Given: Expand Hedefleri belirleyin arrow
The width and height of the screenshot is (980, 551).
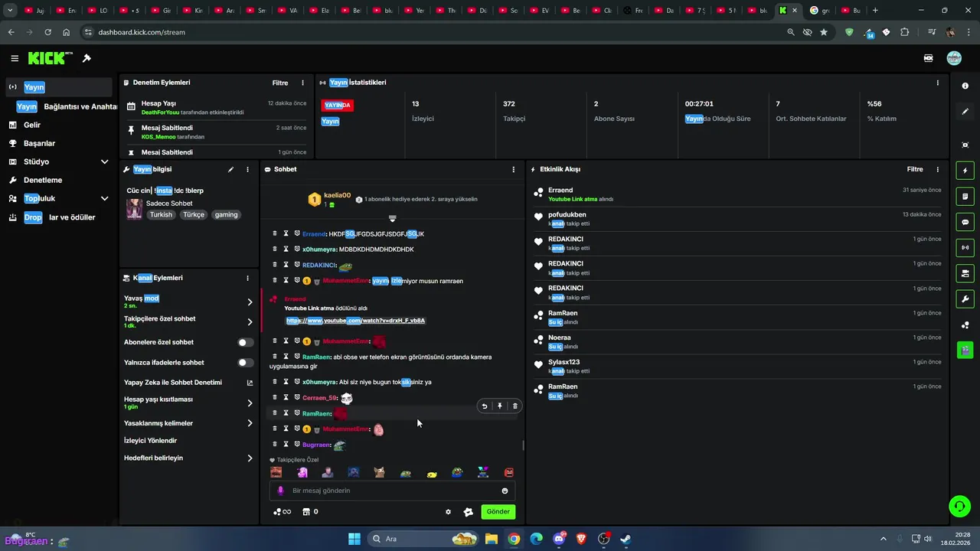Looking at the screenshot, I should [x=250, y=458].
